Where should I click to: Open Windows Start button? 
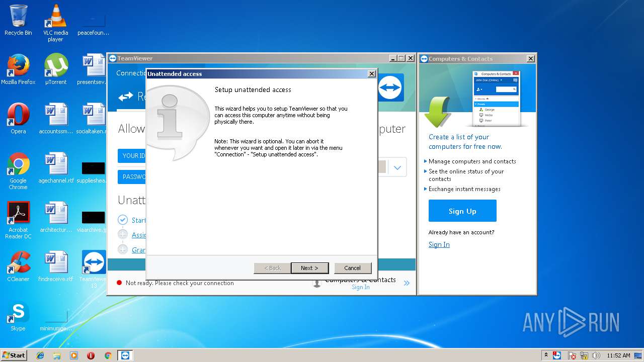pyautogui.click(x=14, y=355)
